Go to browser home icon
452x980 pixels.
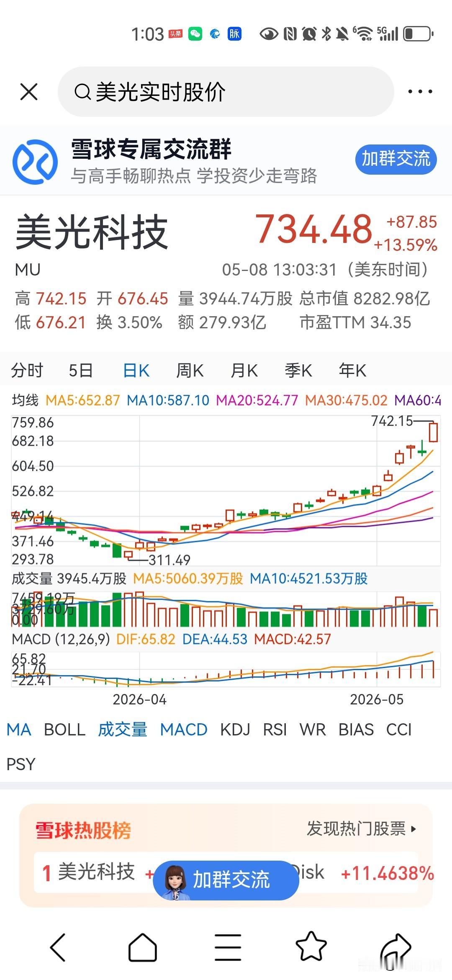coord(142,947)
